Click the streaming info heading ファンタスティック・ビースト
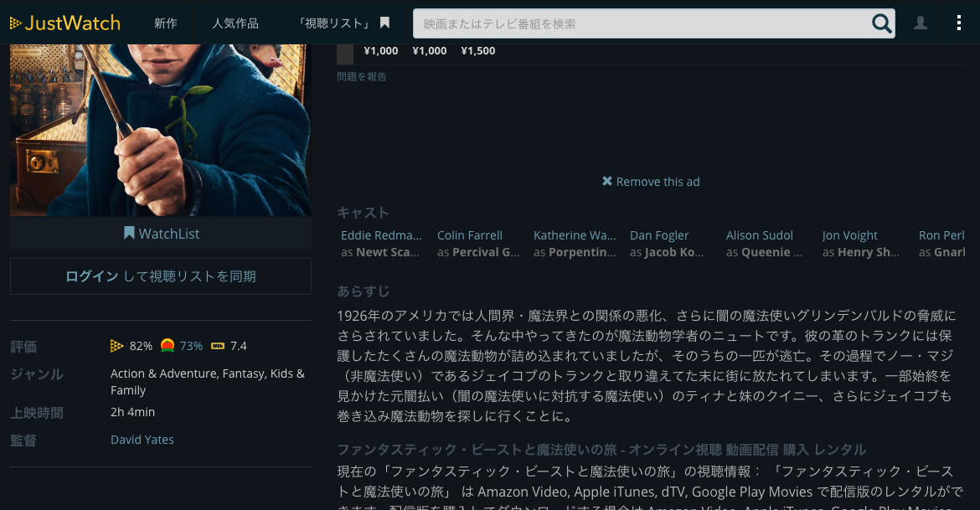Viewport: 980px width, 510px height. tap(601, 450)
